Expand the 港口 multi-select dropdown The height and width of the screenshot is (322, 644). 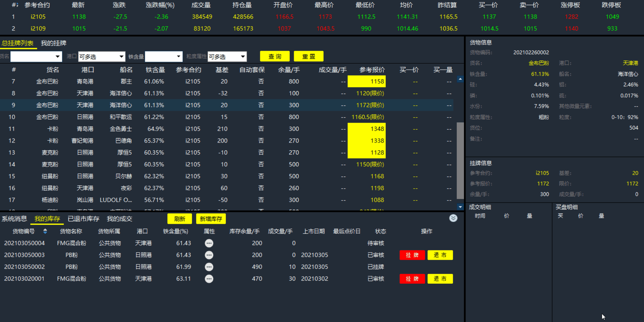pos(102,57)
